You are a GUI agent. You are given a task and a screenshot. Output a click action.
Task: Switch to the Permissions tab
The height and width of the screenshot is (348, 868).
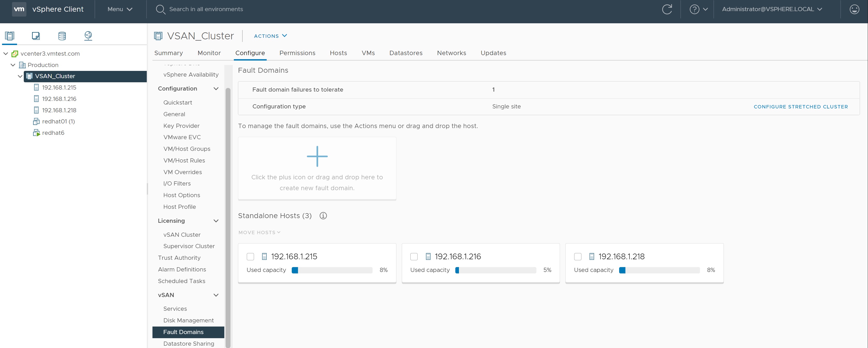(x=297, y=53)
